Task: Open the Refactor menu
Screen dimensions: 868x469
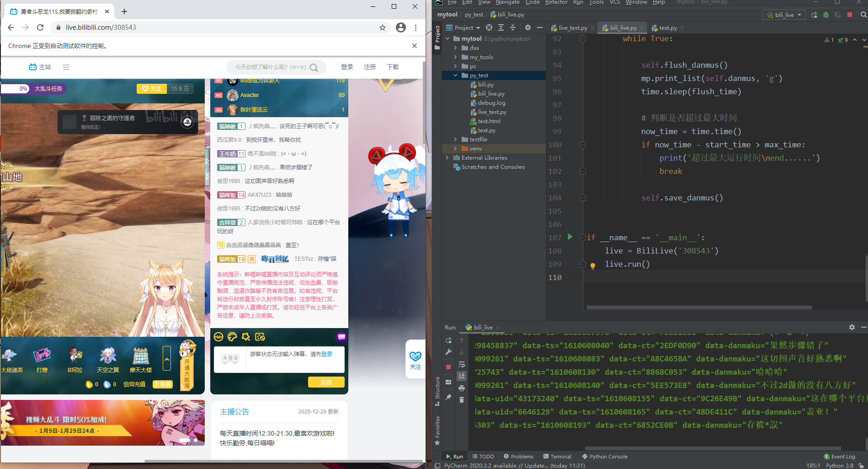Action: click(x=556, y=2)
